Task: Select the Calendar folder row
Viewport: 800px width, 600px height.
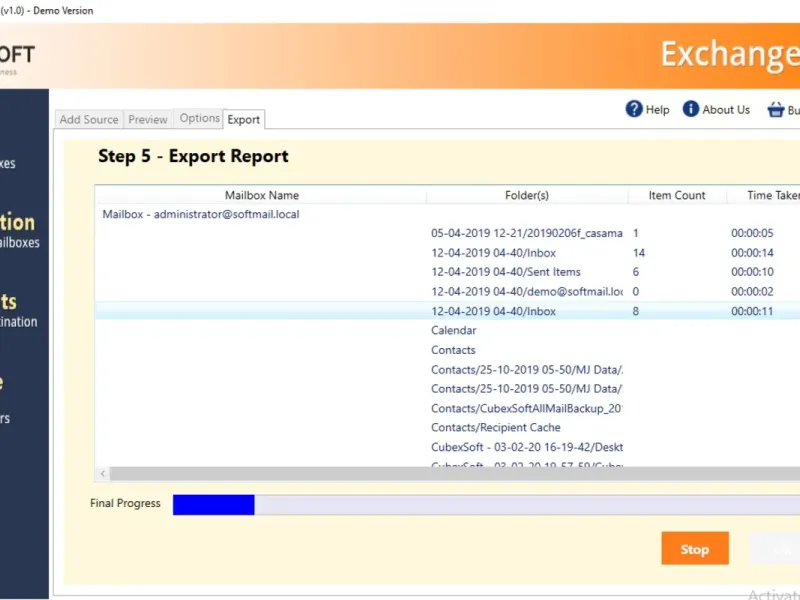Action: click(x=448, y=330)
